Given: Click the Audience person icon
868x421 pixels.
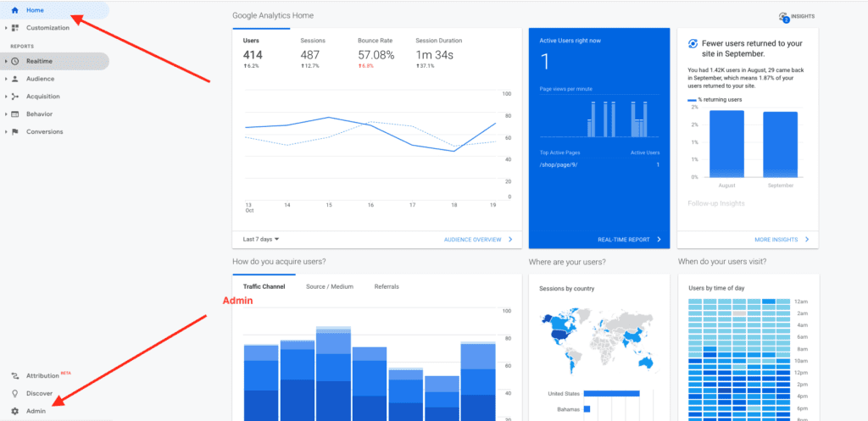Looking at the screenshot, I should tap(15, 79).
